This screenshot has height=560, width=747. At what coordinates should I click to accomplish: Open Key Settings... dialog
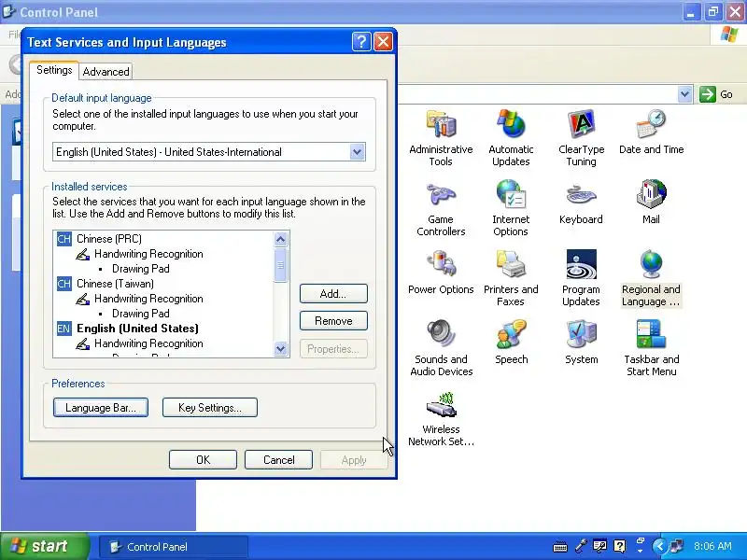coord(210,408)
